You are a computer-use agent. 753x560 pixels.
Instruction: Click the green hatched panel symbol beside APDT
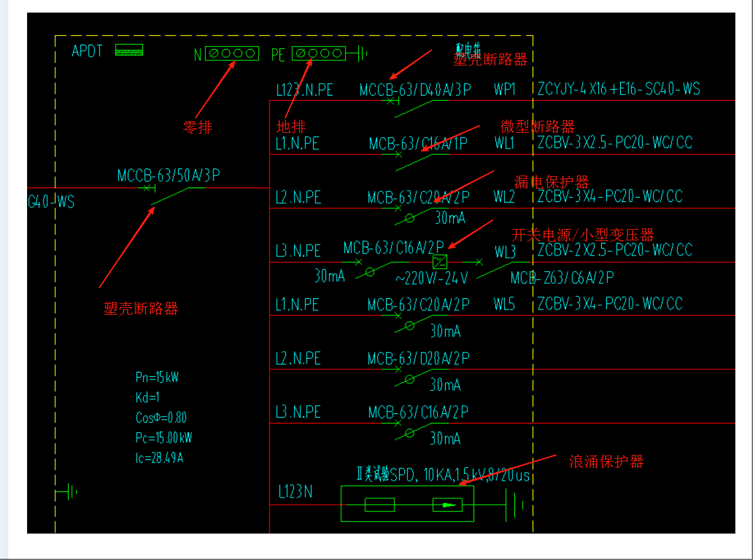click(129, 50)
